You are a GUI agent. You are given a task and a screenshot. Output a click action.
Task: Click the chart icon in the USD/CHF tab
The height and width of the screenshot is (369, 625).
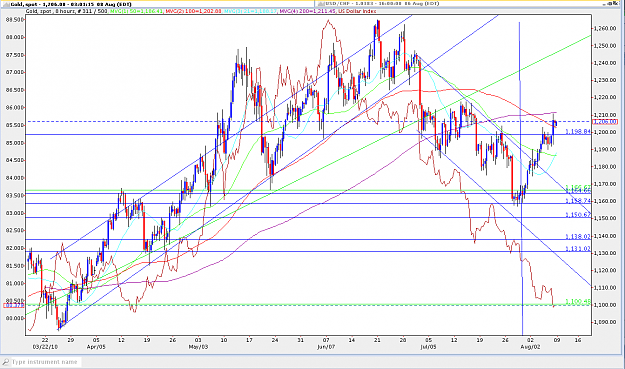(320, 4)
